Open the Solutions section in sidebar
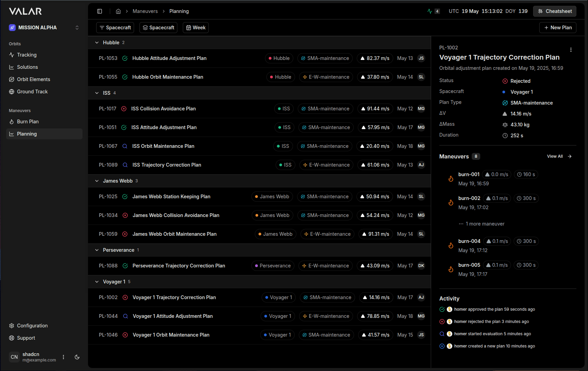The height and width of the screenshot is (371, 588). click(27, 67)
